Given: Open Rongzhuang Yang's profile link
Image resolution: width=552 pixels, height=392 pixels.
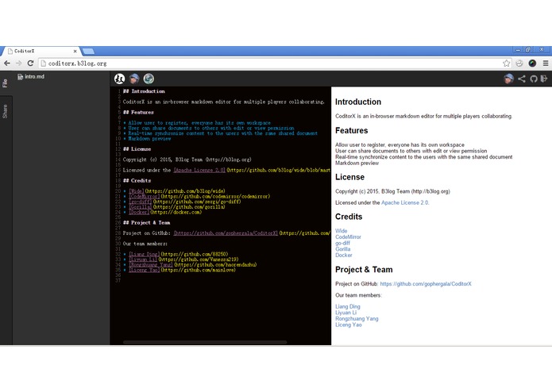Looking at the screenshot, I should pos(357,318).
